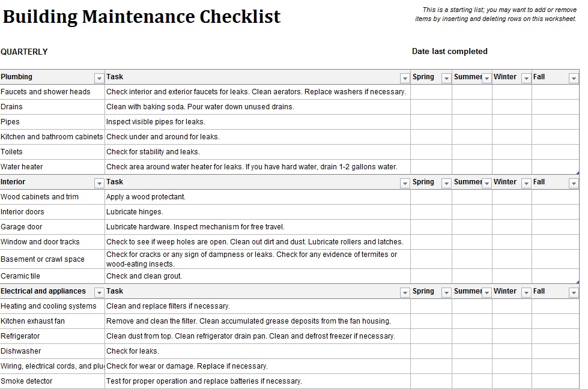Open the Interior header filter dropdown
The image size is (588, 389).
tap(100, 182)
